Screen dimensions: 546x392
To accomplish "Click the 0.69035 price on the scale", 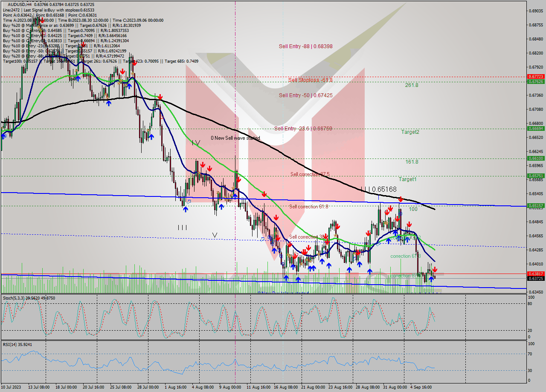I will pyautogui.click(x=536, y=11).
